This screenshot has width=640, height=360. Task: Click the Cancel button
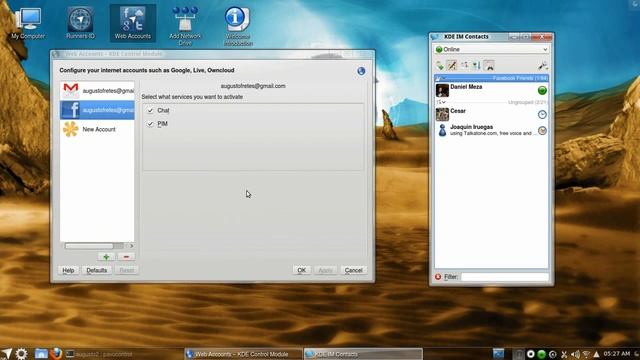click(353, 270)
